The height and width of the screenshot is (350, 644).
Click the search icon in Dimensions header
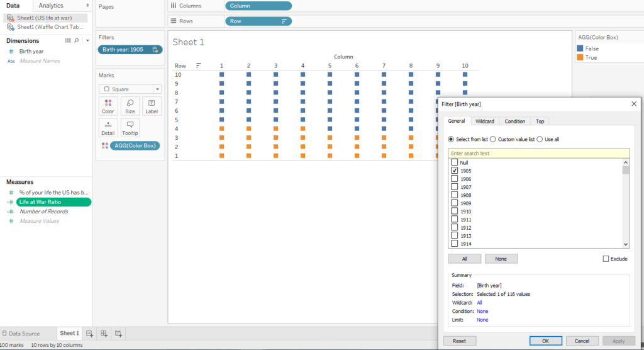76,40
